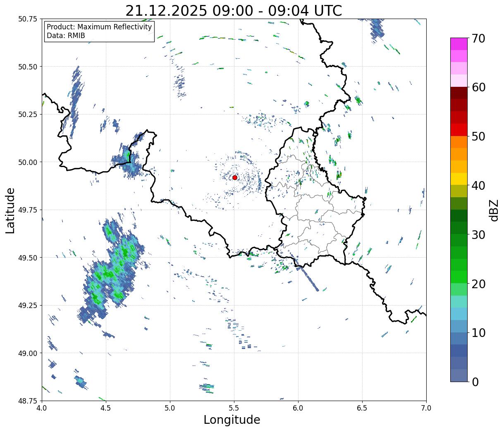Click the dark maroon colorbar swatch below 60

coord(459,93)
